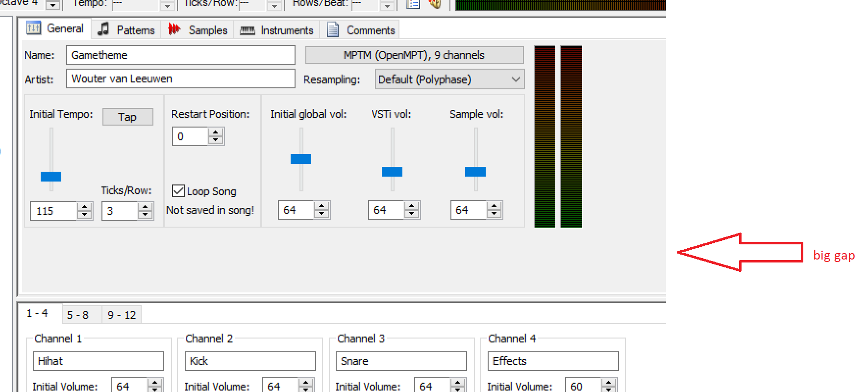This screenshot has width=868, height=392.
Task: Increase Initial Tempo with the spinner up arrow
Action: pyautogui.click(x=85, y=207)
